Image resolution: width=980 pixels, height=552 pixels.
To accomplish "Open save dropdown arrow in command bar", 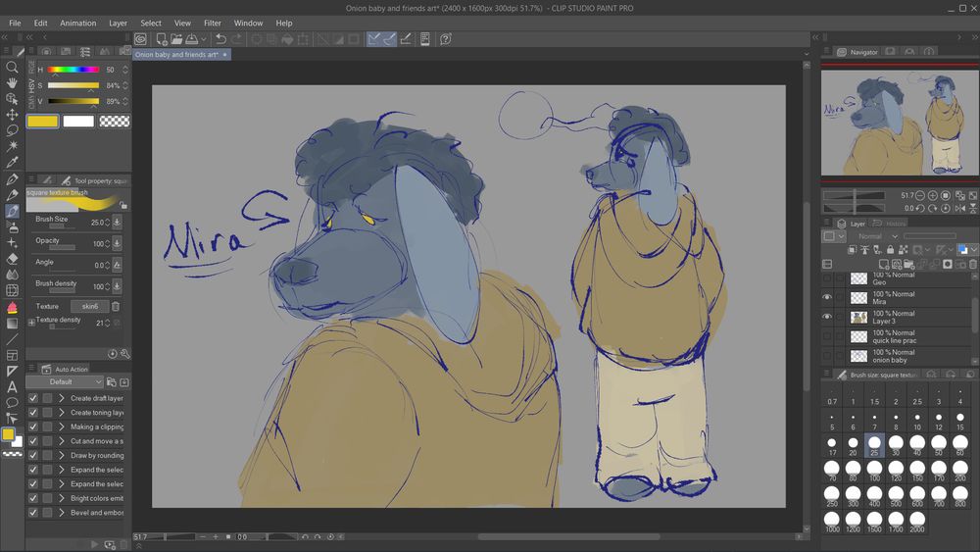I will pyautogui.click(x=204, y=39).
